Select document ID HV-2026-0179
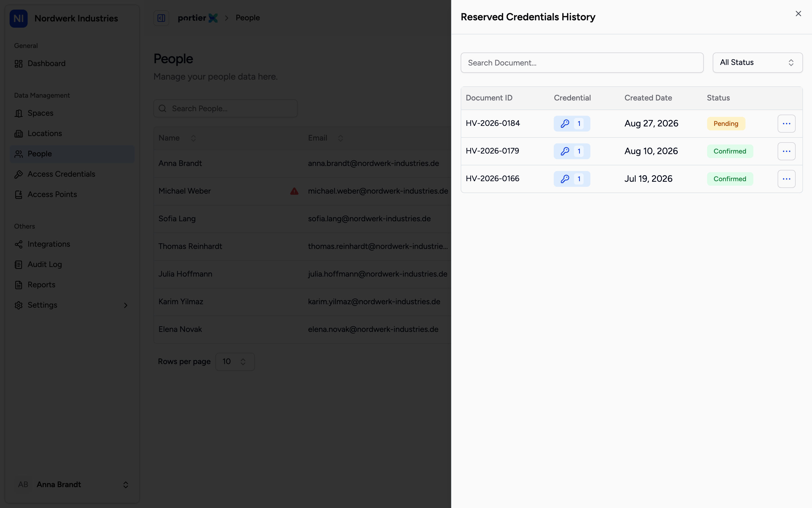The image size is (812, 508). [492, 151]
